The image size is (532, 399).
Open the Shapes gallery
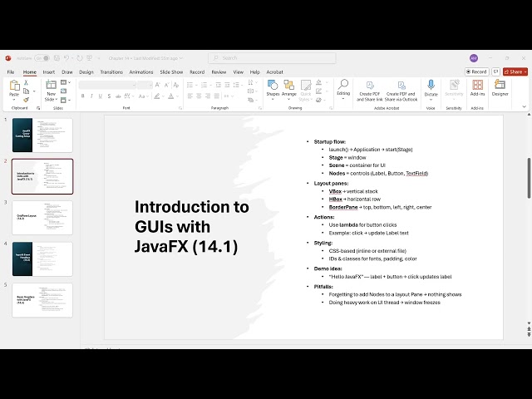pos(273,89)
